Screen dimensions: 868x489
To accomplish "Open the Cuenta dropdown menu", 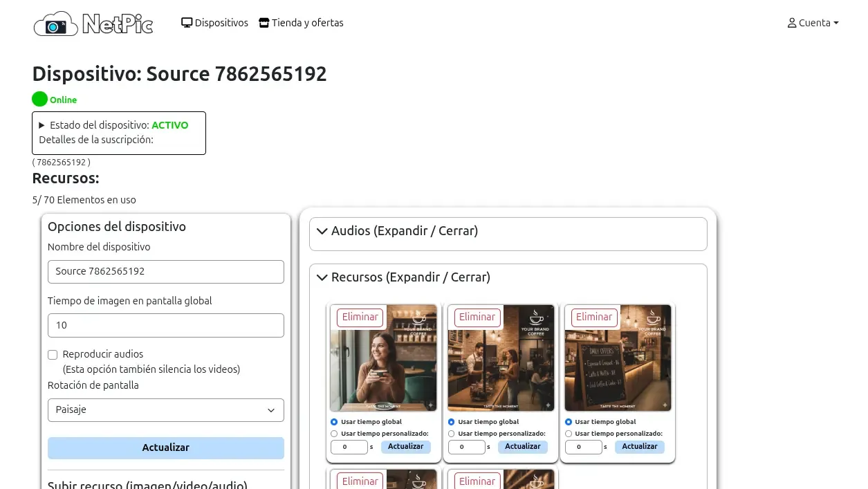I will [x=813, y=23].
